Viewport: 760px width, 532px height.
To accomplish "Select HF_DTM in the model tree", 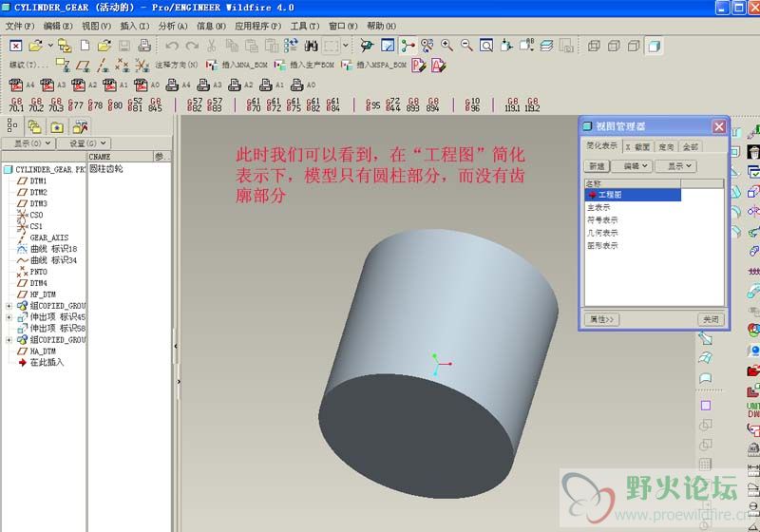I will (x=43, y=294).
